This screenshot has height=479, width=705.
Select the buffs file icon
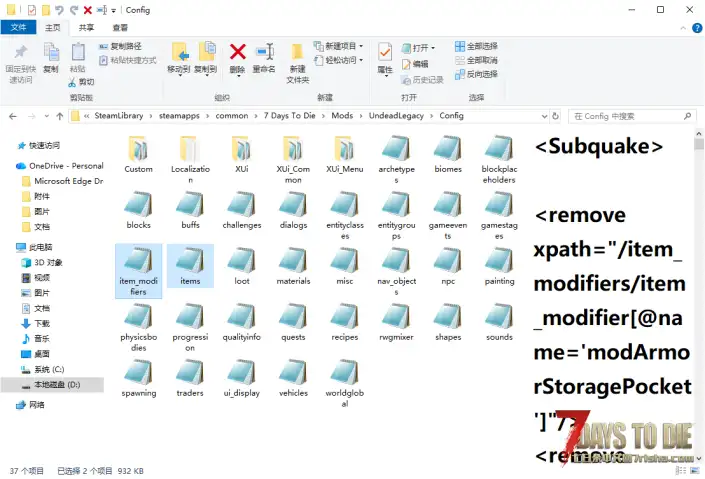pos(190,205)
